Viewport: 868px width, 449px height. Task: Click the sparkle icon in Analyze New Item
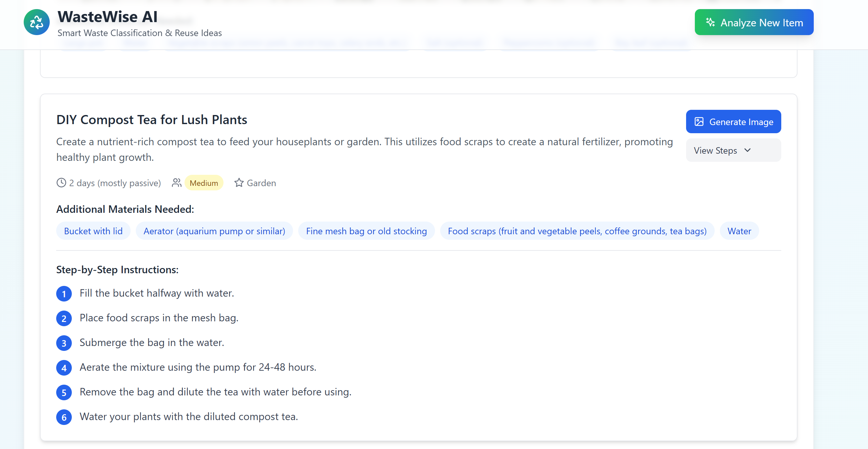(710, 22)
